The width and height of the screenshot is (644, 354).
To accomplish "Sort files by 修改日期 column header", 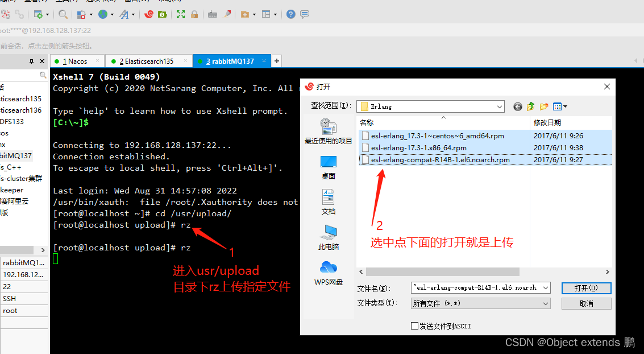I will 571,122.
